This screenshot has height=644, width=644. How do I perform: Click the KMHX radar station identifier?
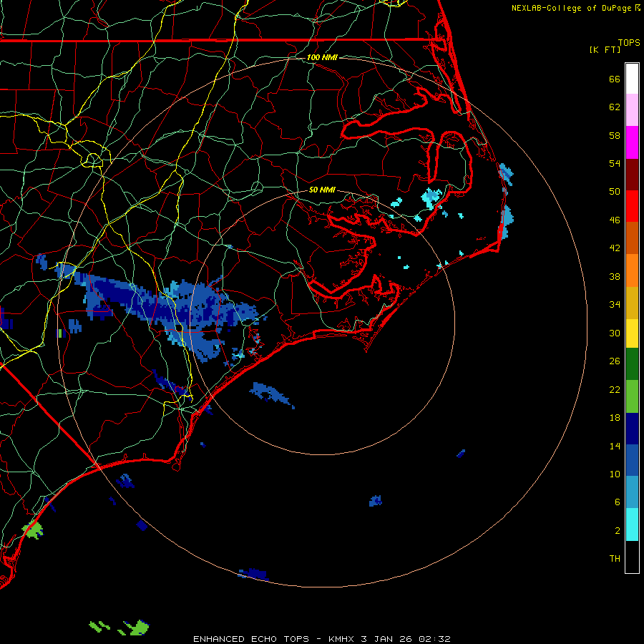(342, 639)
